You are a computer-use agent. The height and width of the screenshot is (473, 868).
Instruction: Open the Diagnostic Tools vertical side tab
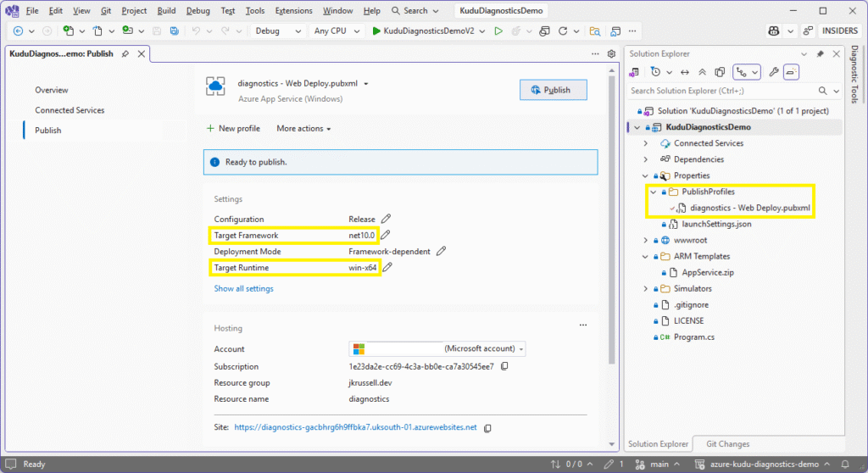pos(854,74)
